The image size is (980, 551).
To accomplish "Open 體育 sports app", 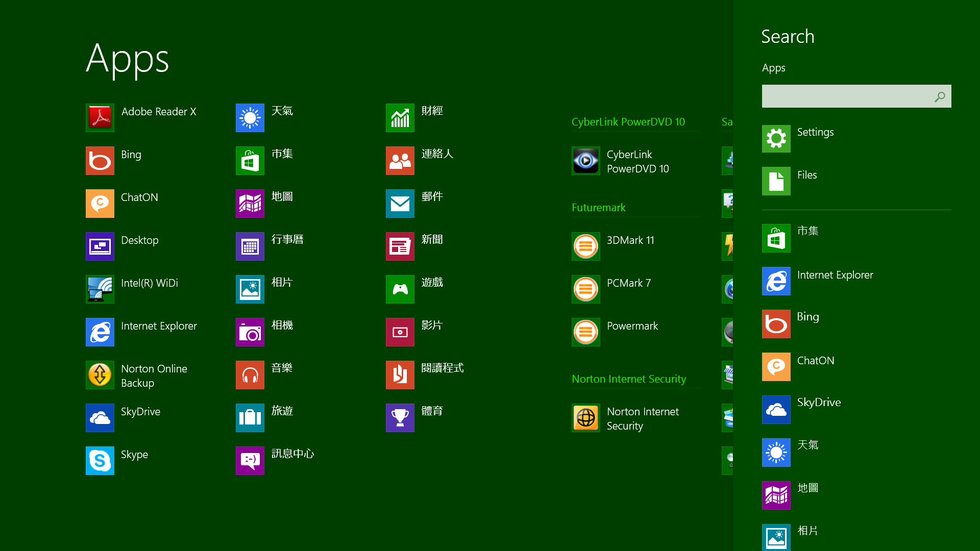I will click(400, 418).
